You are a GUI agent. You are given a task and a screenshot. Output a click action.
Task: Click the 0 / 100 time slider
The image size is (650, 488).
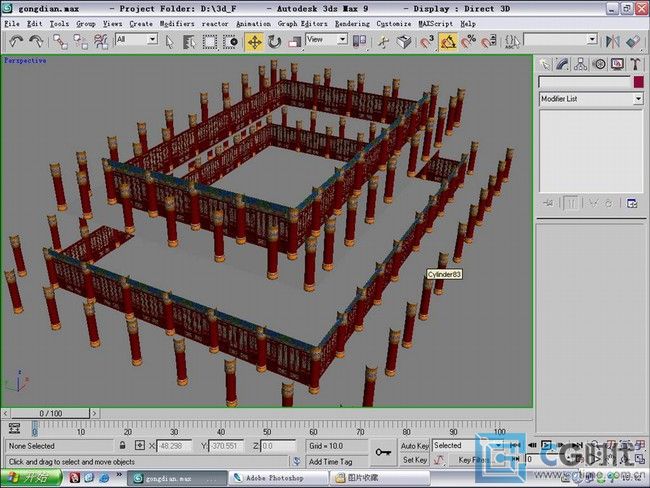click(51, 413)
